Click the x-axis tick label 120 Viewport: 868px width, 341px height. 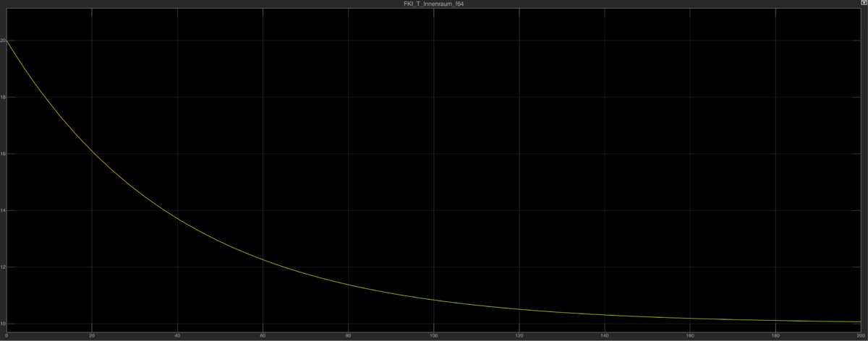(x=519, y=336)
